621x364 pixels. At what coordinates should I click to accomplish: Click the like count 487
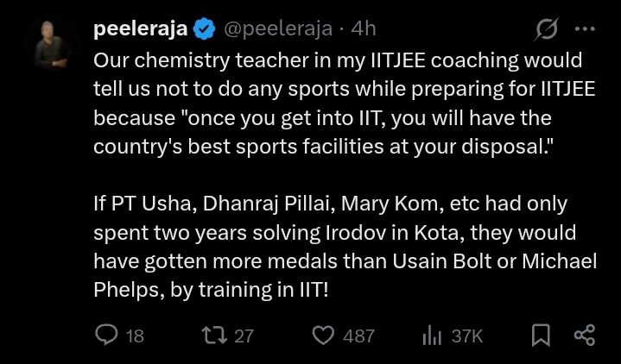coord(358,336)
